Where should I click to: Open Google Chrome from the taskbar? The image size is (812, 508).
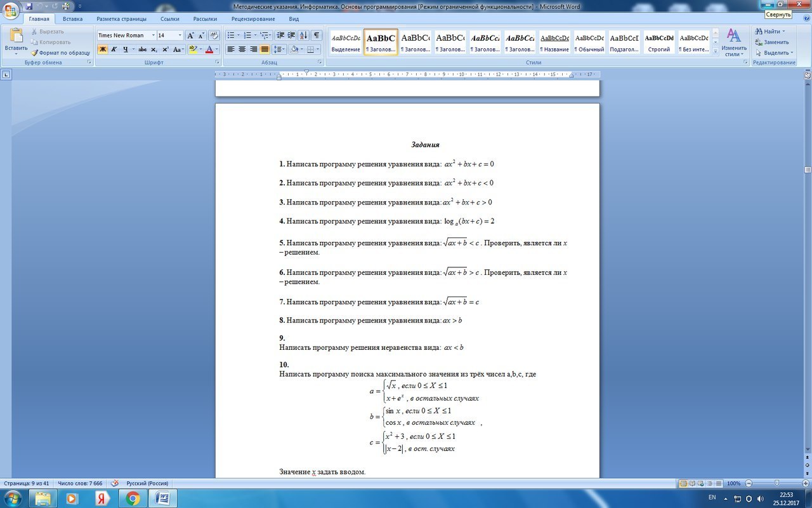(132, 498)
